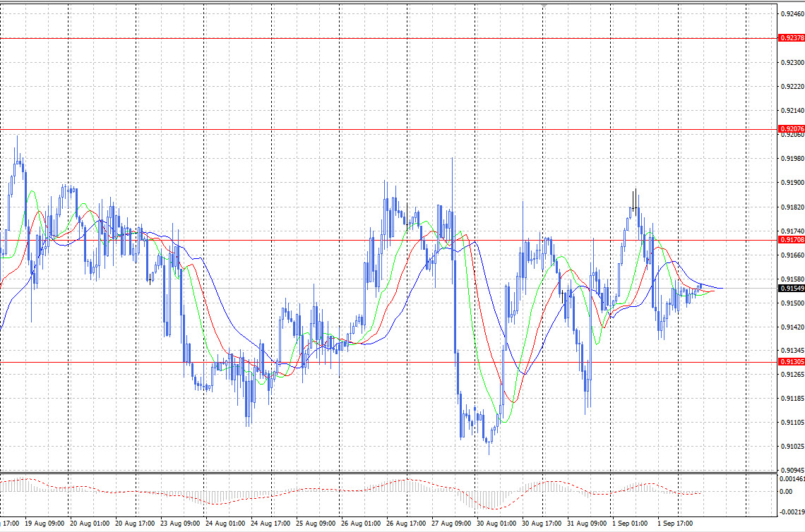Click the 27 Aug 09:00 time label
805x532 pixels.
(451, 524)
